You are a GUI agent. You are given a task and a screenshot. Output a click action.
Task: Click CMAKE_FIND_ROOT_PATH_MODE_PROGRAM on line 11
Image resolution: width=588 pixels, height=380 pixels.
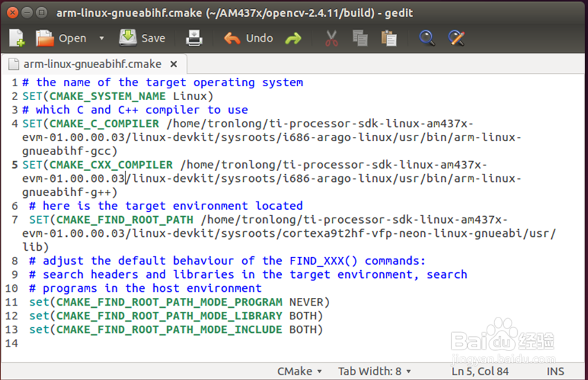coord(169,302)
